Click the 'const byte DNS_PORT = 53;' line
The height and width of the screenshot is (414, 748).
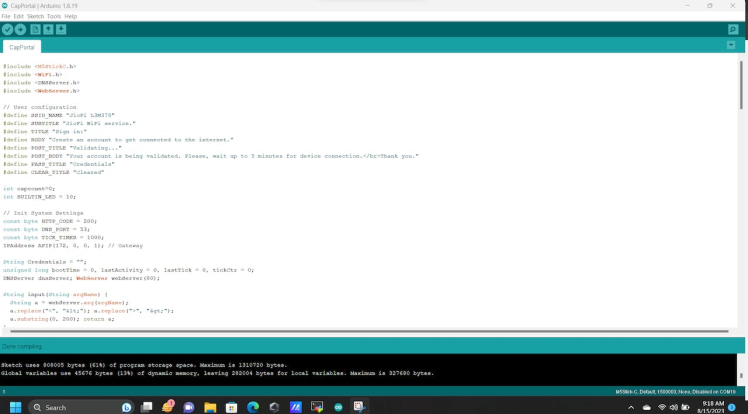46,229
